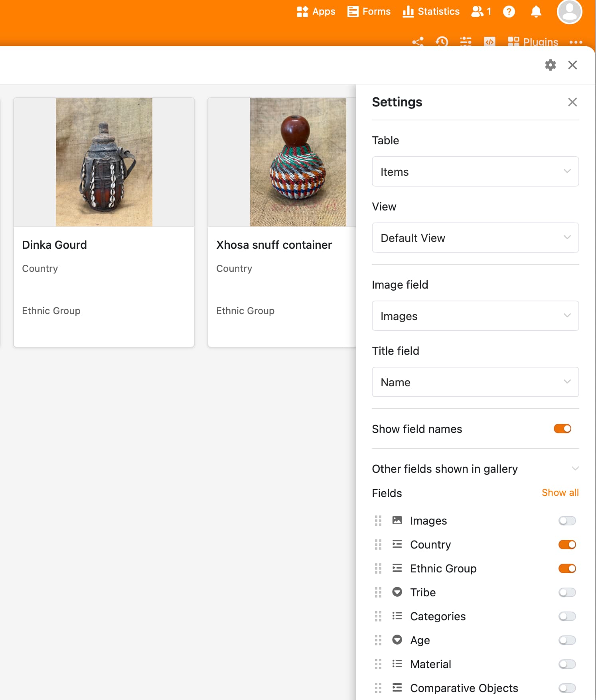Image resolution: width=596 pixels, height=700 pixels.
Task: Open the Table dropdown showing Items
Action: 475,171
